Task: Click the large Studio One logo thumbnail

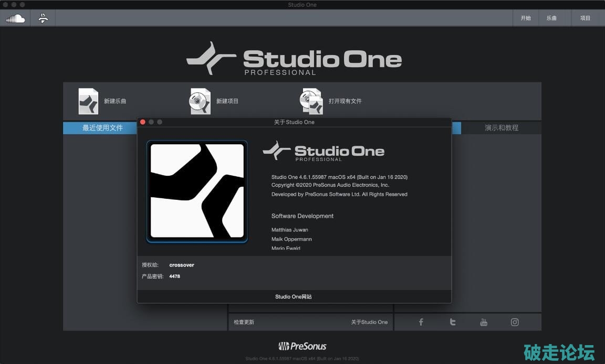Action: 197,191
